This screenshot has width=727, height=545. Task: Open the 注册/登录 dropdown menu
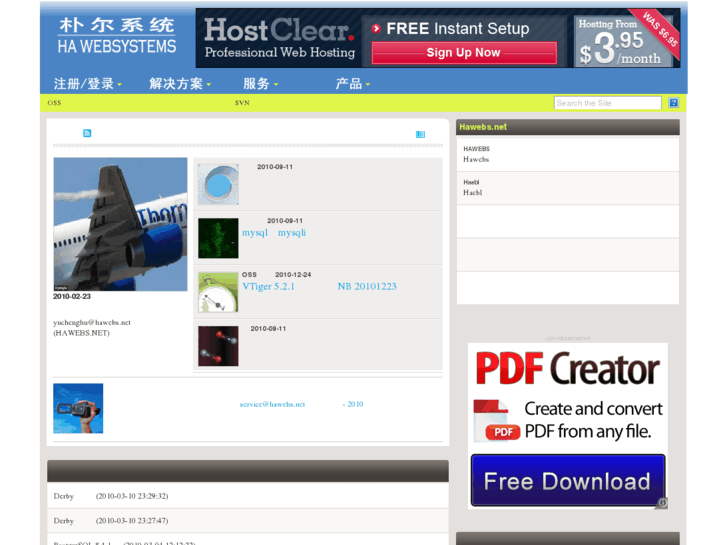[88, 83]
